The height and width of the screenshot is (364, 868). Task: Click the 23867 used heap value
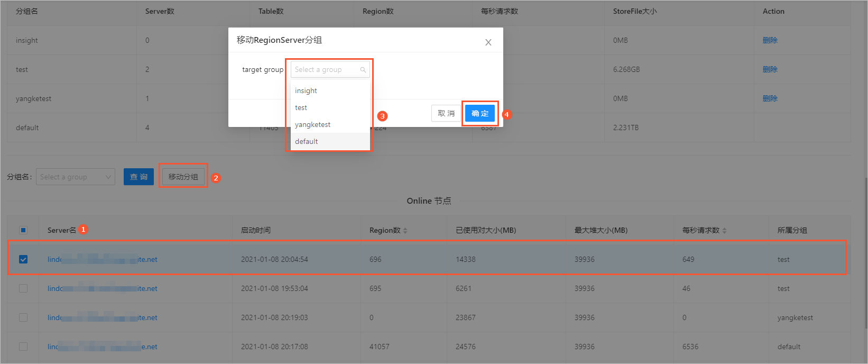click(466, 317)
